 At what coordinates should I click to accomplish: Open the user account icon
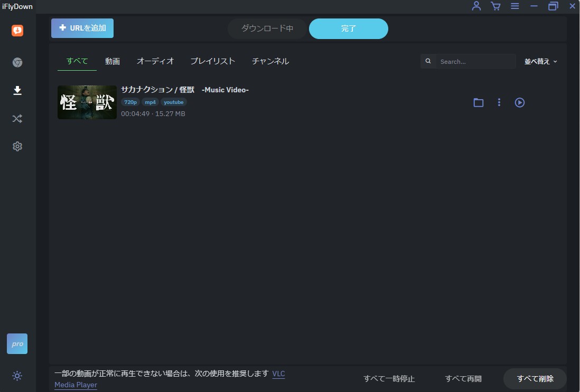(x=476, y=6)
